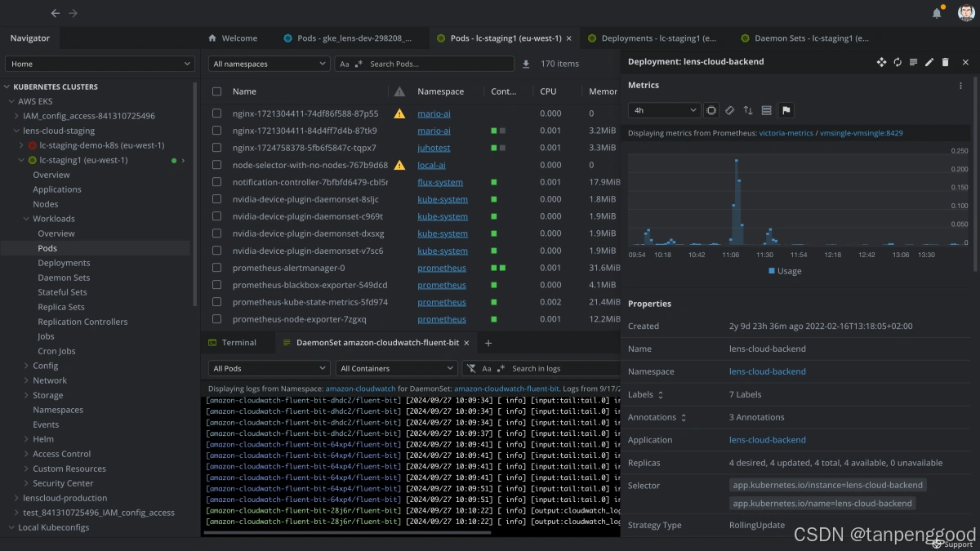Check the prometheus-alertmanager-0 row checkbox
This screenshot has width=980, height=551.
click(x=216, y=268)
